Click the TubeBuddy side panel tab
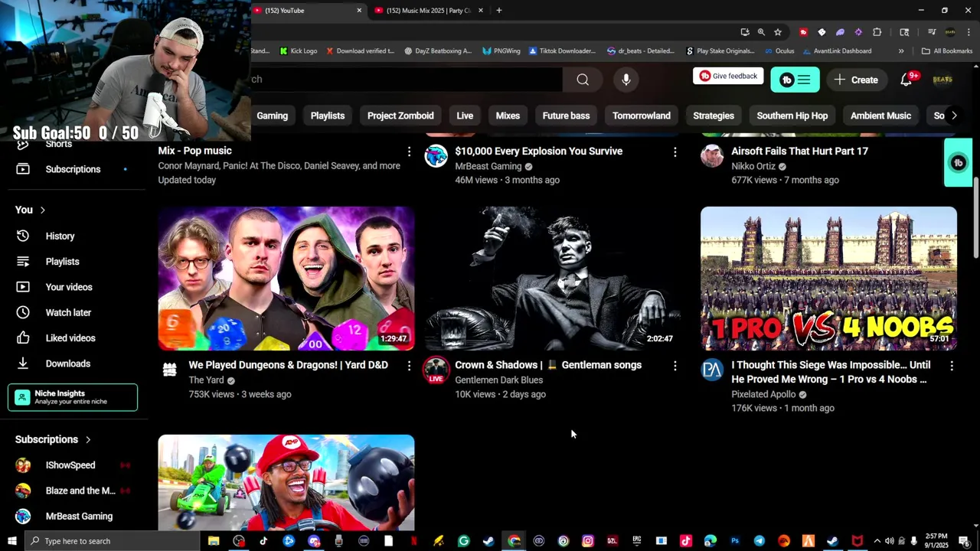This screenshot has width=980, height=551. (x=958, y=162)
